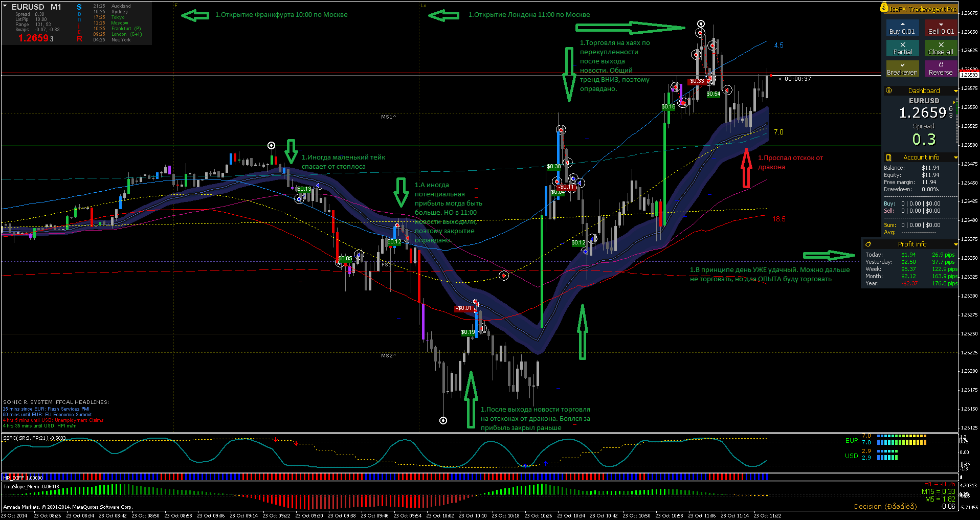980x520 pixels.
Task: Select the -$0.01 trade loss label
Action: 464,308
